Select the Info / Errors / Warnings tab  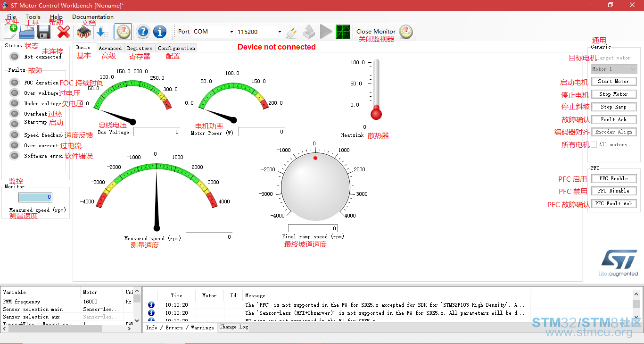180,327
